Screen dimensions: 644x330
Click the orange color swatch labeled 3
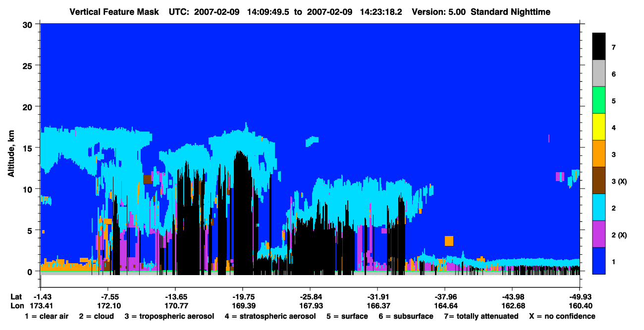[x=599, y=154]
